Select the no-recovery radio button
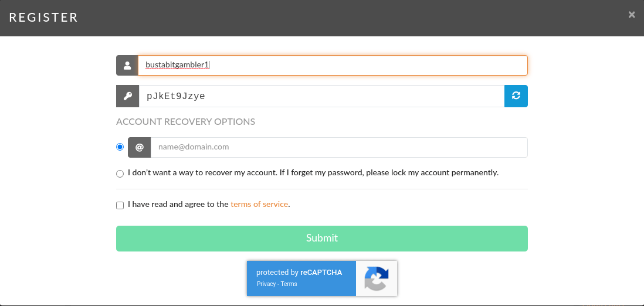The height and width of the screenshot is (306, 644). pyautogui.click(x=120, y=174)
